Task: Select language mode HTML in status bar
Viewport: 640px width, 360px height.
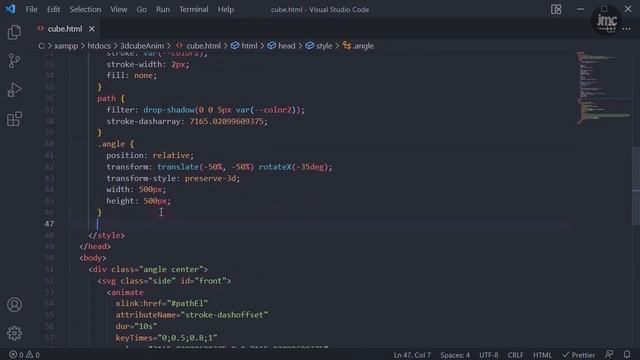Action: pyautogui.click(x=542, y=355)
